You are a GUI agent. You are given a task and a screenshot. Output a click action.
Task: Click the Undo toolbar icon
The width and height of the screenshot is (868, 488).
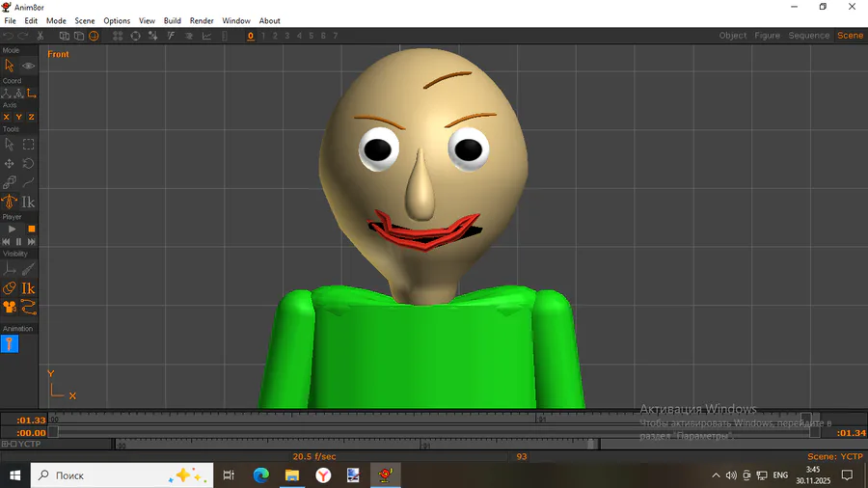pos(9,36)
